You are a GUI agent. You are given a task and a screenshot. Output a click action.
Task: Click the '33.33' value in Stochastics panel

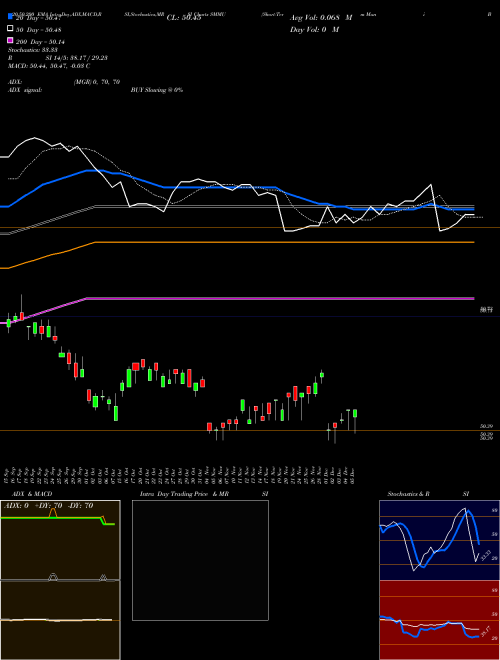485,555
